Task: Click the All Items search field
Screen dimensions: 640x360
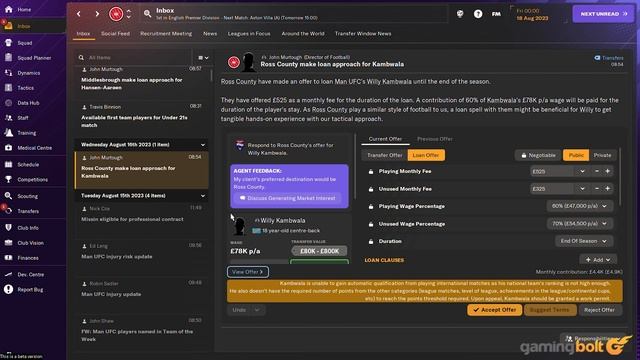Action: pos(135,58)
